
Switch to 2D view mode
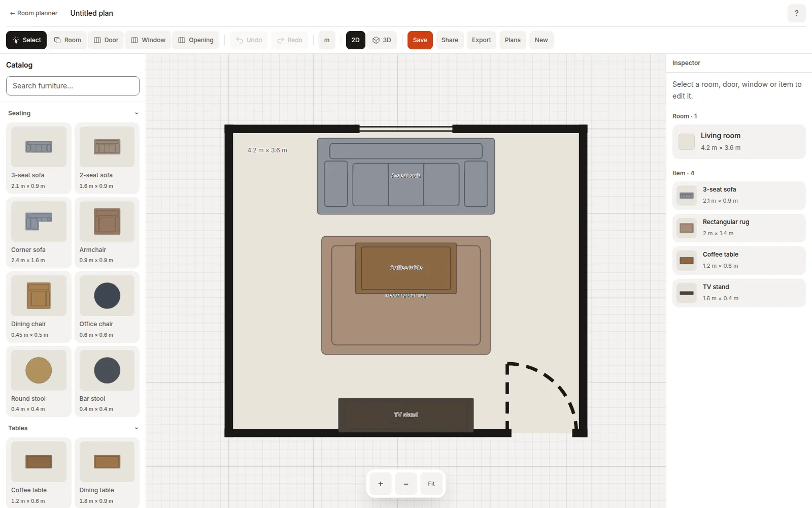tap(355, 40)
